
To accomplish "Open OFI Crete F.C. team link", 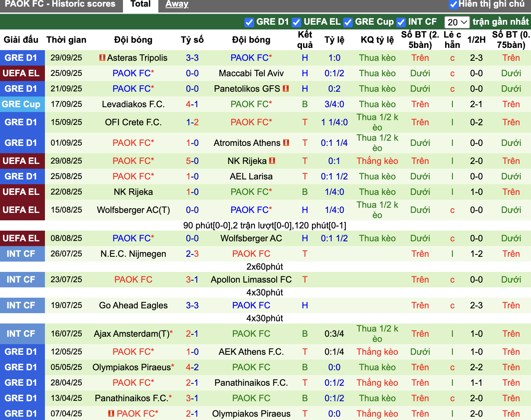I will click(133, 122).
